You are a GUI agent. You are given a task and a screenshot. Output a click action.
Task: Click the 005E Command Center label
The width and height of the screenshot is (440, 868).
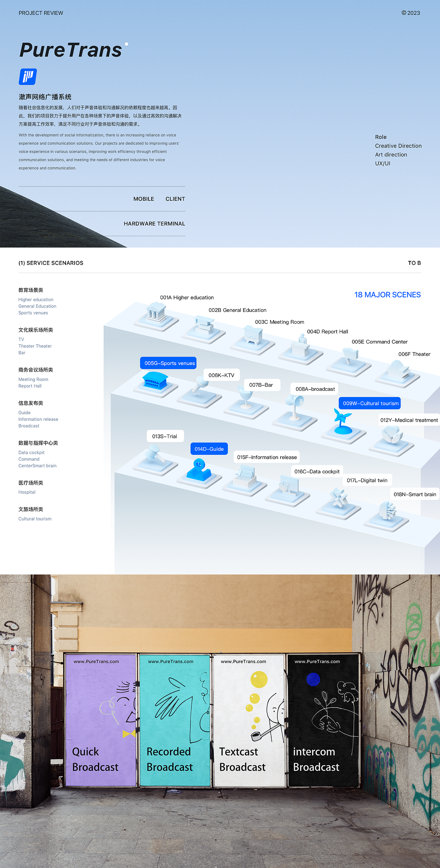379,342
